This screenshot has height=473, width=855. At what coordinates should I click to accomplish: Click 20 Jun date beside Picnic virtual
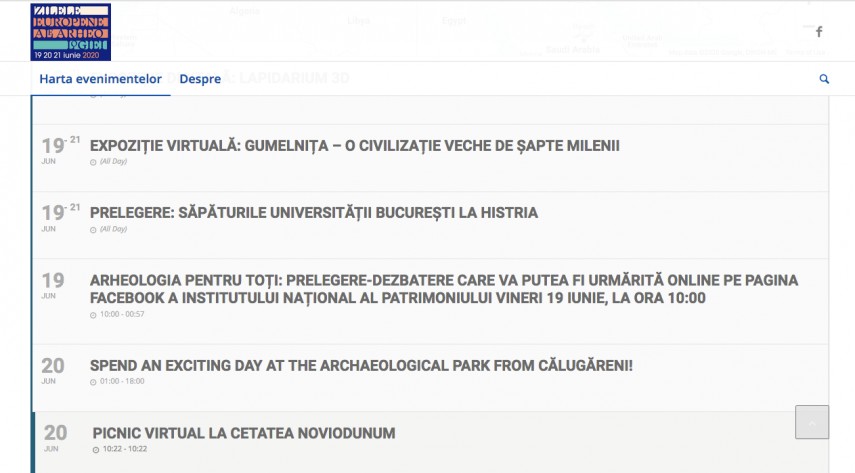pyautogui.click(x=55, y=437)
